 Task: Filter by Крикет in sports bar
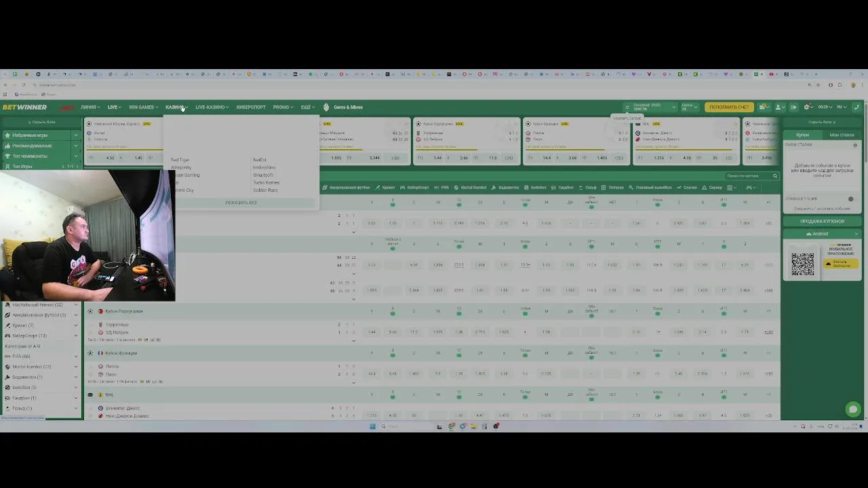coord(385,188)
